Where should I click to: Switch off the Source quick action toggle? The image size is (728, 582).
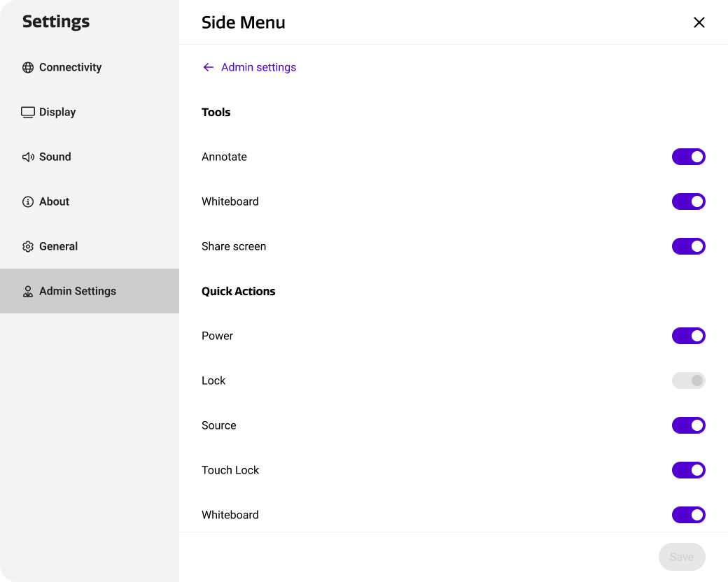pos(688,425)
